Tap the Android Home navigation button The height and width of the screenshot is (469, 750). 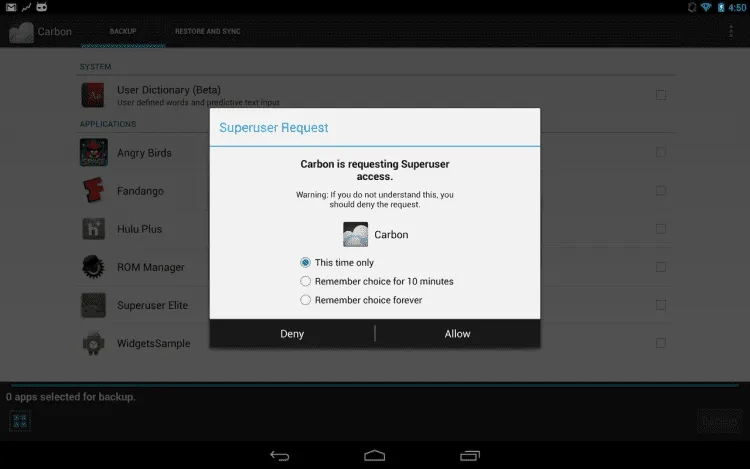click(x=375, y=456)
